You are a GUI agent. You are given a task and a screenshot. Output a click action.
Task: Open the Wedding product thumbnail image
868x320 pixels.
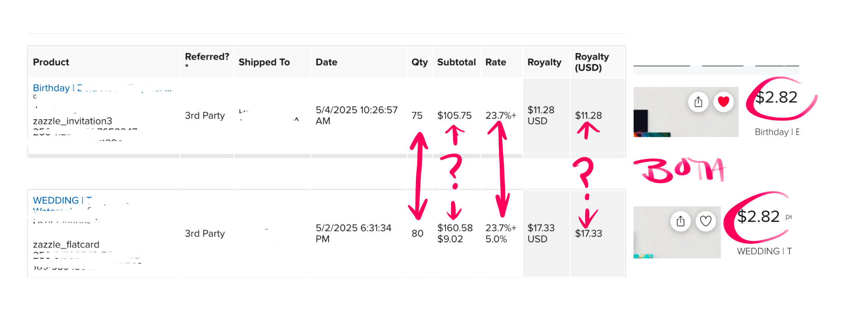point(677,232)
